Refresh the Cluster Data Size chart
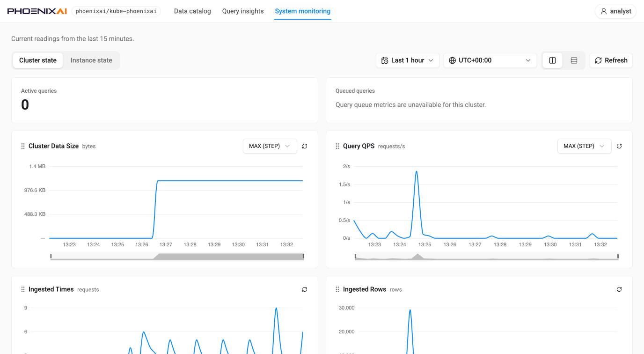The image size is (644, 354). click(305, 146)
